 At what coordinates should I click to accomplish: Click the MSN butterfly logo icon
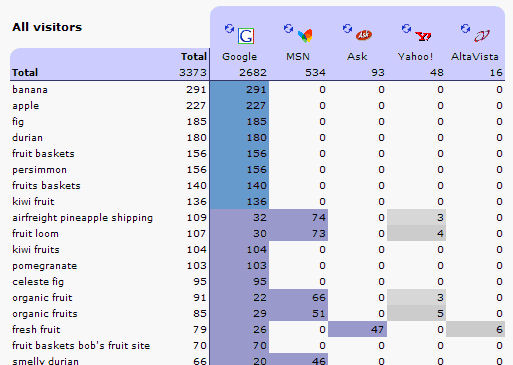305,36
